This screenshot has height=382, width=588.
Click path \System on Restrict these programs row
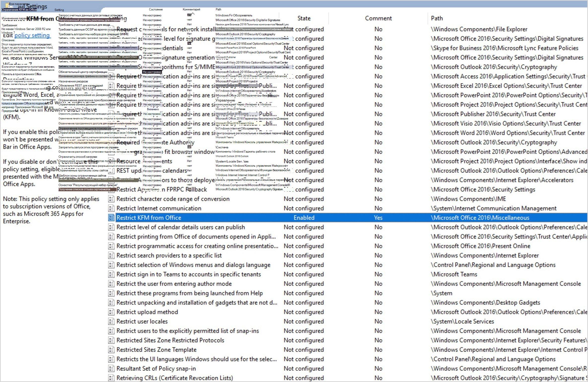click(x=441, y=293)
